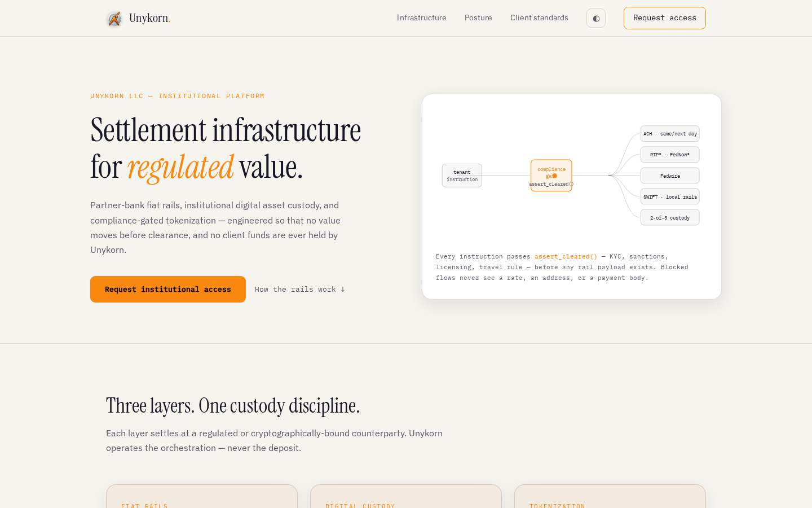Follow the How the rails work link
Screen dimensions: 812x508
(300, 290)
